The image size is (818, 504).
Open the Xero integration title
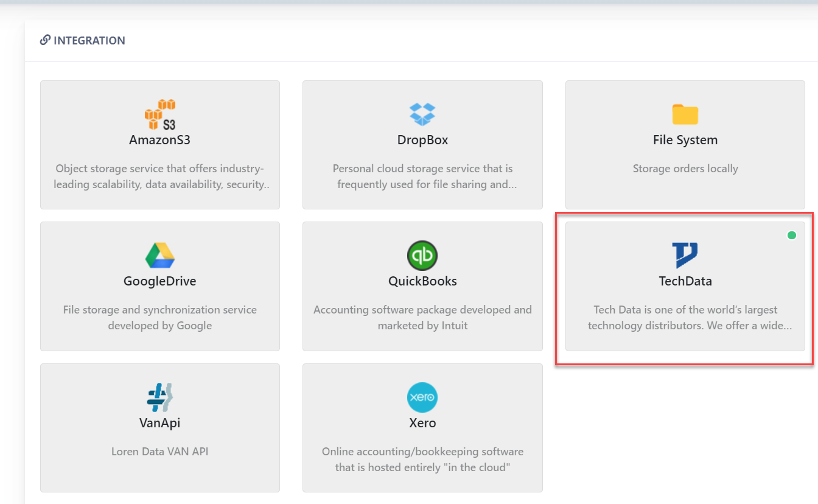click(422, 422)
